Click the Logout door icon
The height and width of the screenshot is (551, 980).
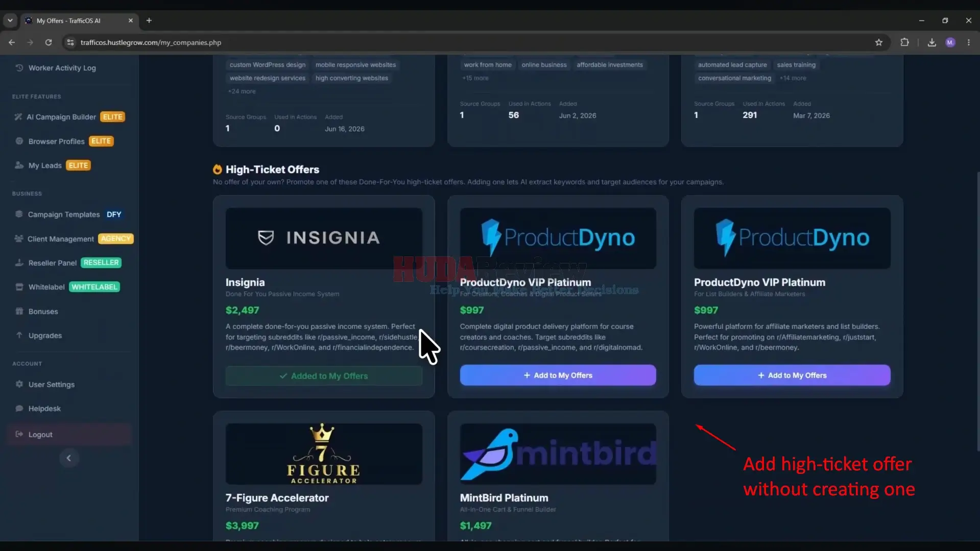[19, 434]
